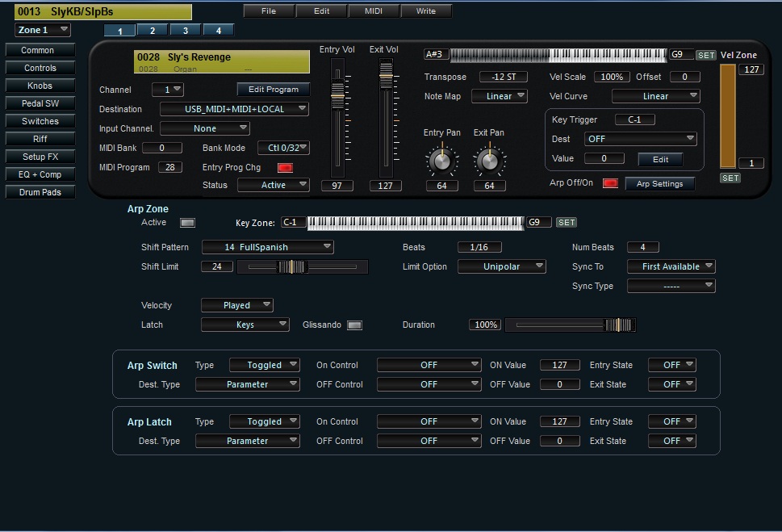Click the Exit Pan knob

coord(489,161)
